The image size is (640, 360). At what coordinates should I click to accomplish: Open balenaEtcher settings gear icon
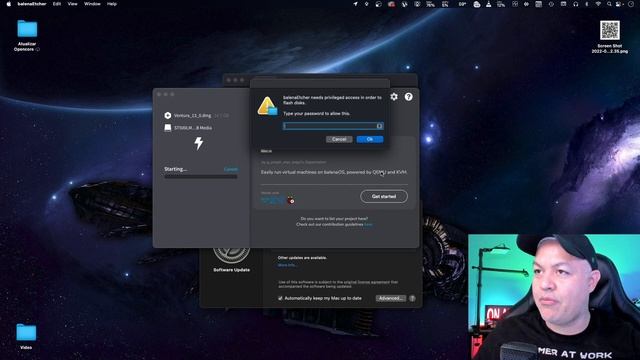coord(394,97)
